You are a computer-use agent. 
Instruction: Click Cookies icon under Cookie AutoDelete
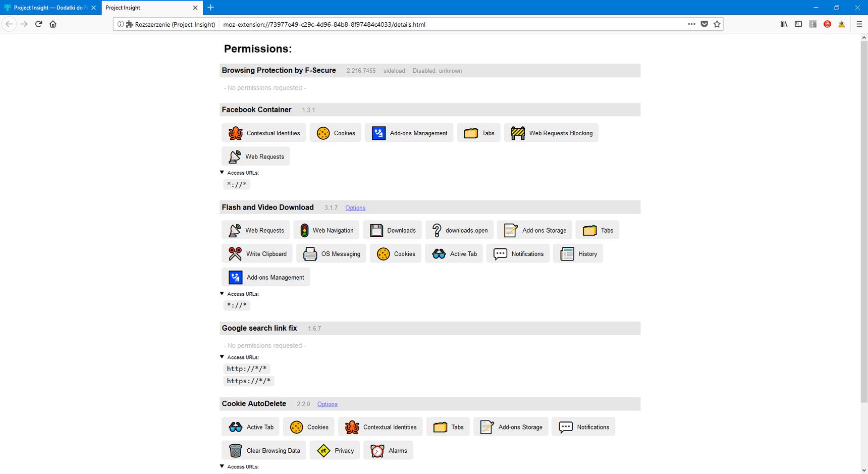(296, 427)
